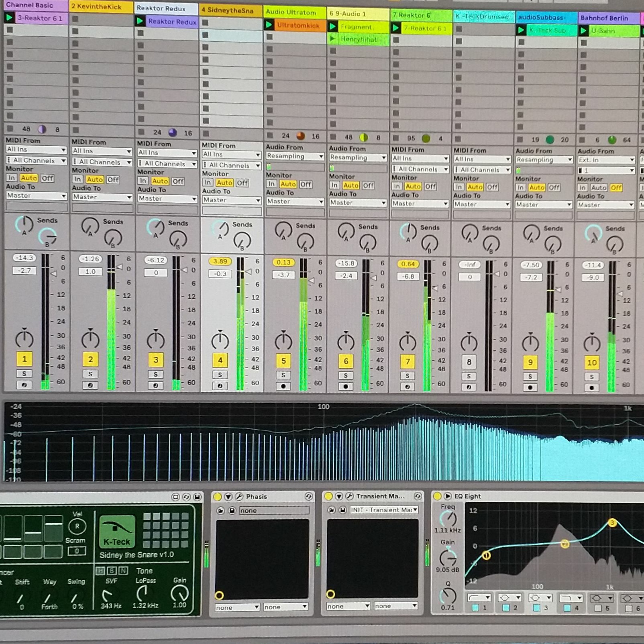Open Phasis left none parameter dropdown

[237, 607]
